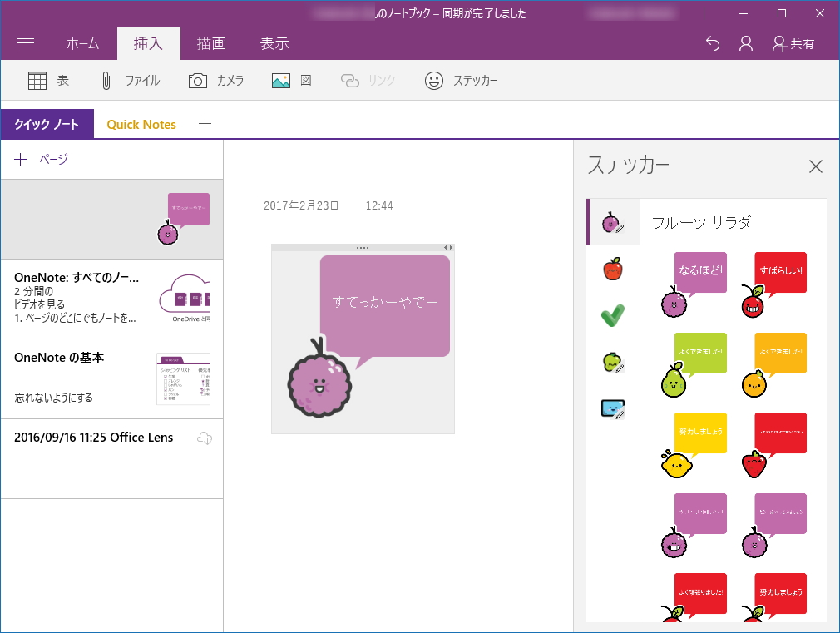
Task: Open the Quick Notes section tab
Action: [141, 124]
